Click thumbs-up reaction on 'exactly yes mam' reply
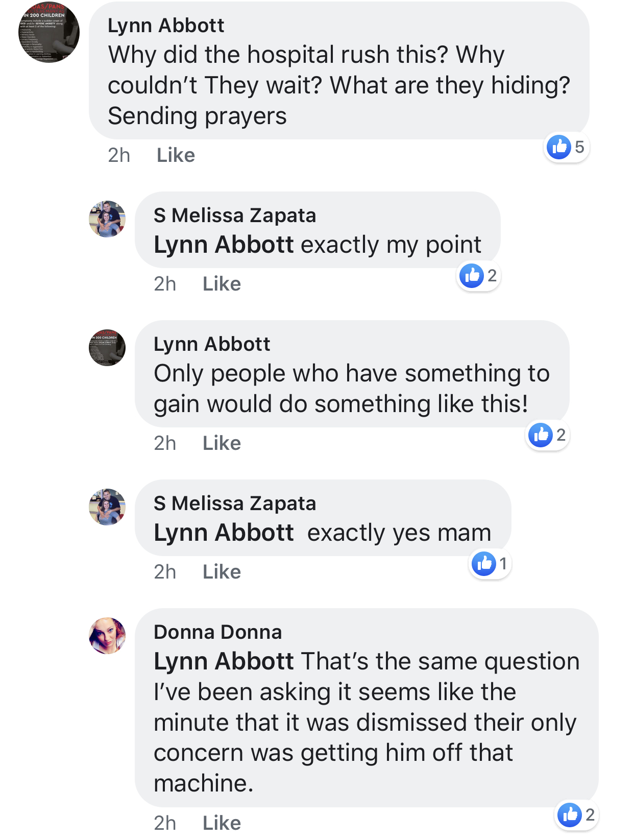Screen dimensions: 634x840 tap(484, 564)
